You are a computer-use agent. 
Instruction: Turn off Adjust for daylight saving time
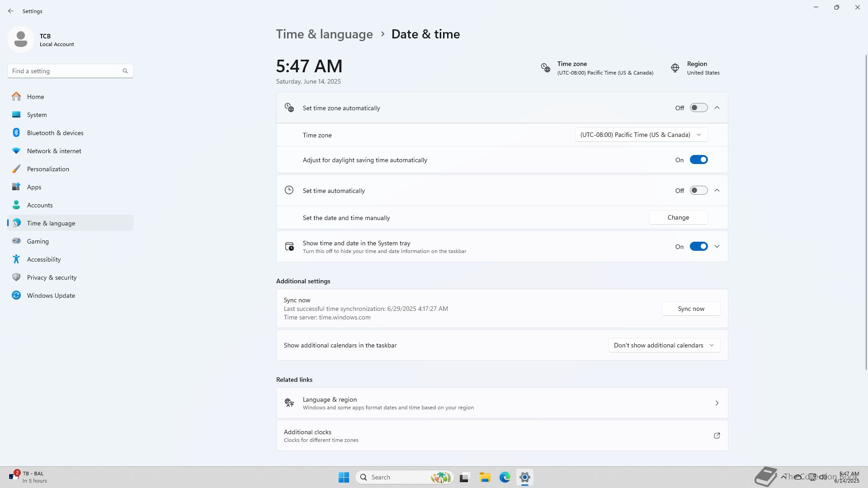tap(698, 160)
